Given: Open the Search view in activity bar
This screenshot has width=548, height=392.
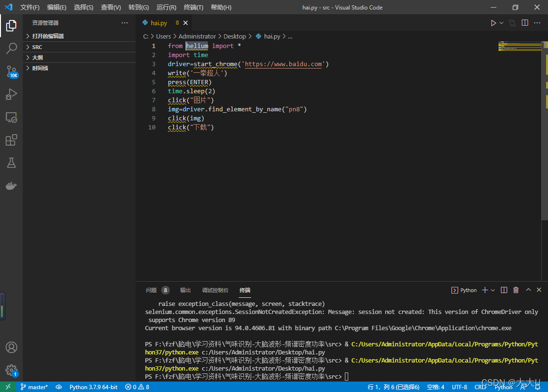Looking at the screenshot, I should 11,48.
